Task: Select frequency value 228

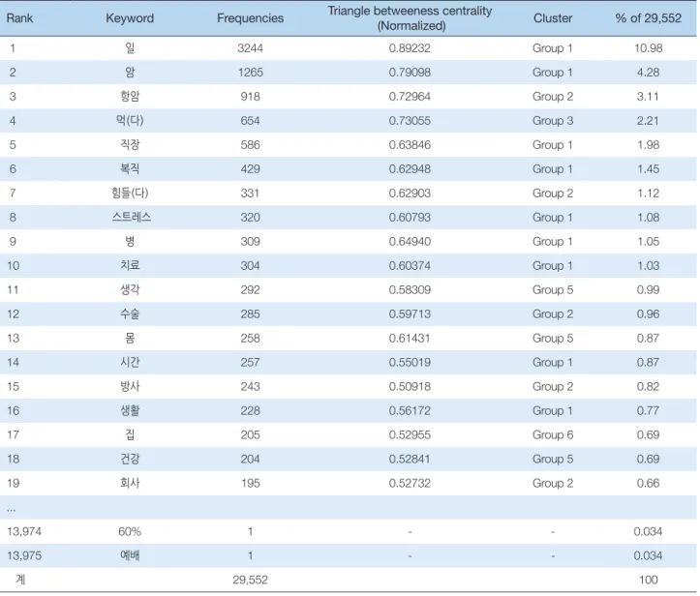Action: pos(250,410)
